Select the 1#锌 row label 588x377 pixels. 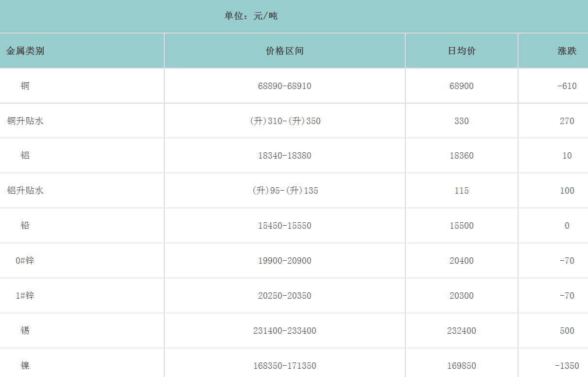(x=25, y=296)
